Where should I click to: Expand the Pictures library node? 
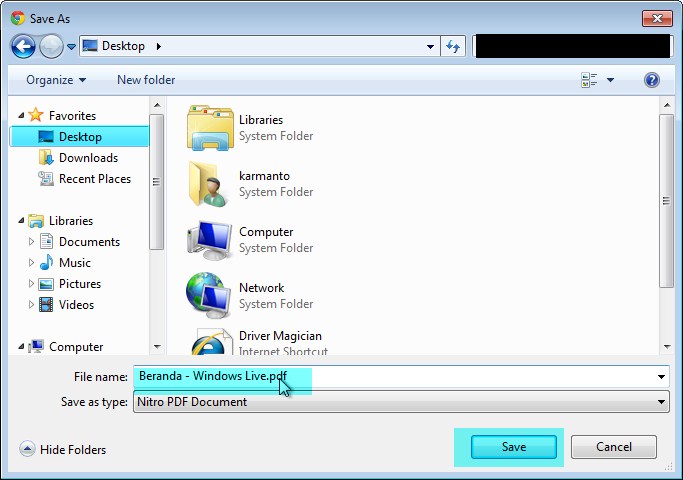31,283
